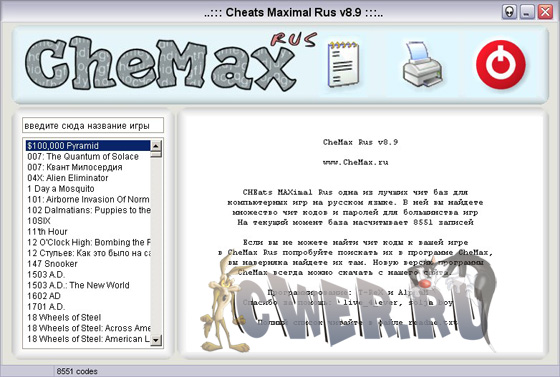Viewport: 560px width, 377px height.
Task: Click the game list scroll down arrow
Action: pyautogui.click(x=156, y=340)
